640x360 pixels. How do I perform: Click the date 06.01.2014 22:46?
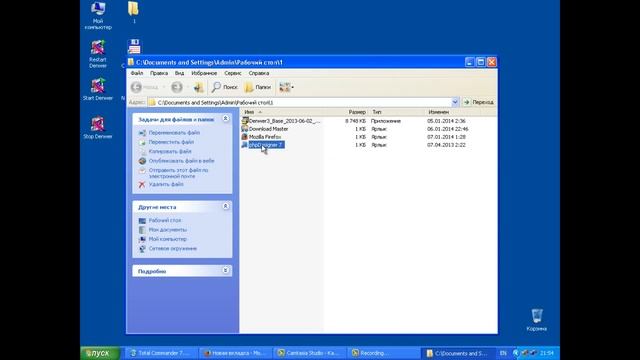click(447, 129)
